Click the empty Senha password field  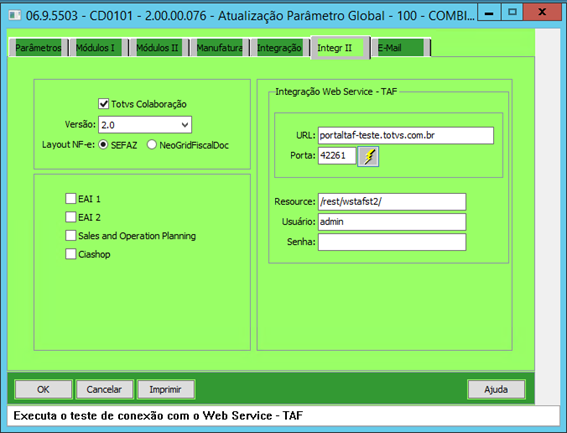pyautogui.click(x=392, y=242)
